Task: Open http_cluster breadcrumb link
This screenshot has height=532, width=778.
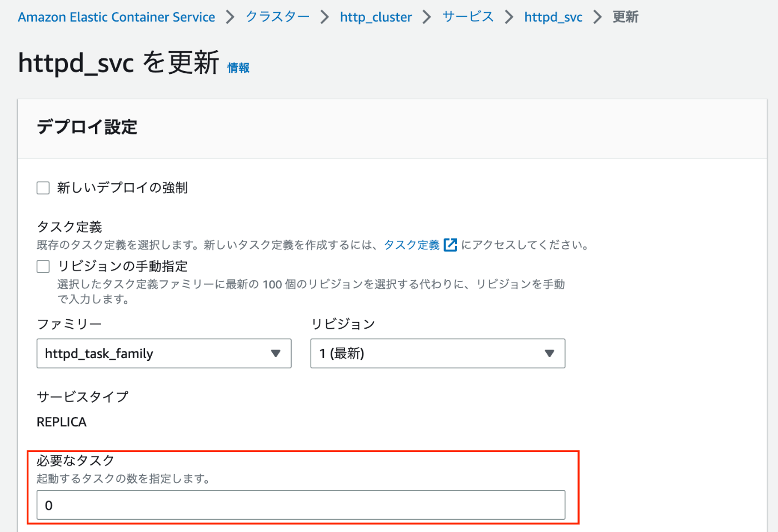Action: tap(376, 17)
